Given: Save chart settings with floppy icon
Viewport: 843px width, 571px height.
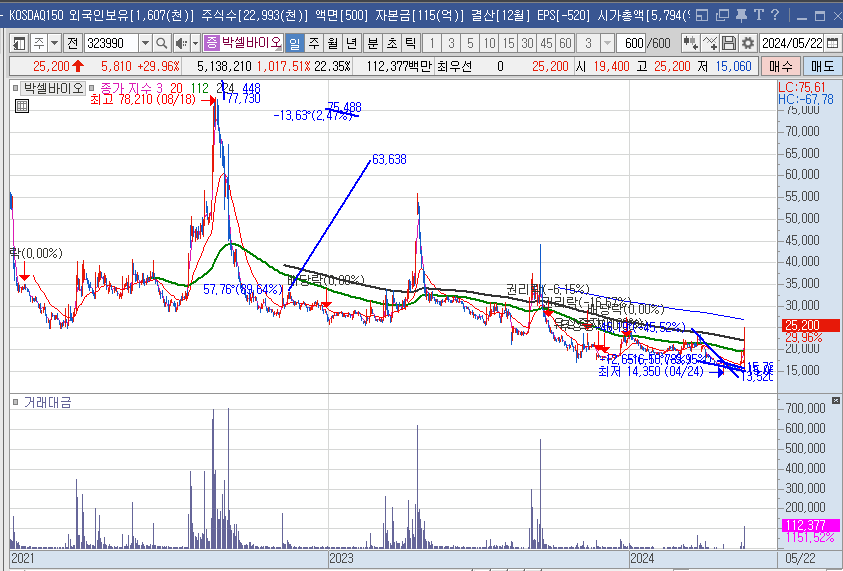Looking at the screenshot, I should pos(728,42).
